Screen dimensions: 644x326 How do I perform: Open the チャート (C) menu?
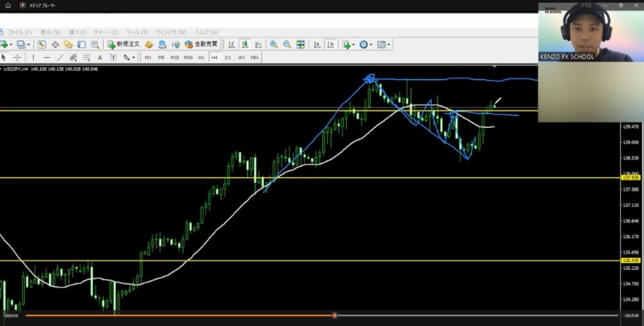(x=106, y=32)
